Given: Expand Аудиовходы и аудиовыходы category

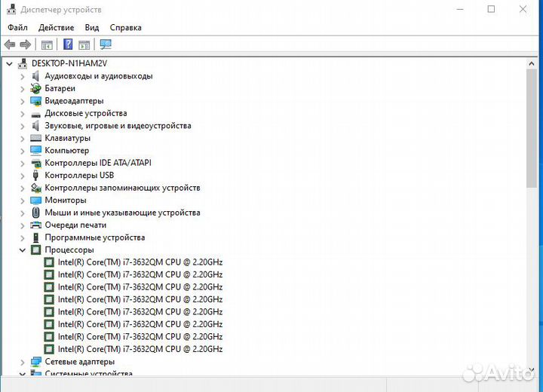Looking at the screenshot, I should point(23,76).
